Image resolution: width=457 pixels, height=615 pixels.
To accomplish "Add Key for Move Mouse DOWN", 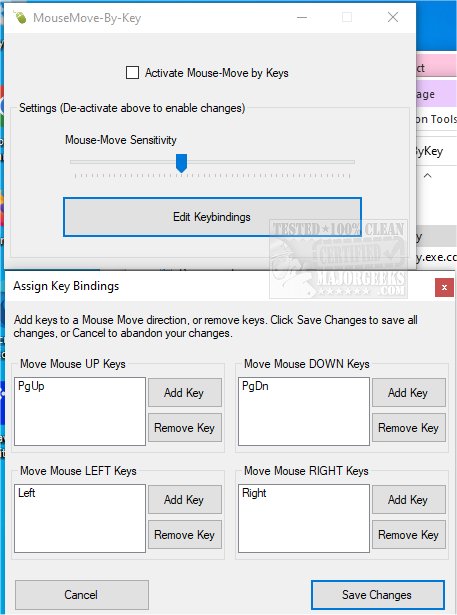I will click(409, 393).
